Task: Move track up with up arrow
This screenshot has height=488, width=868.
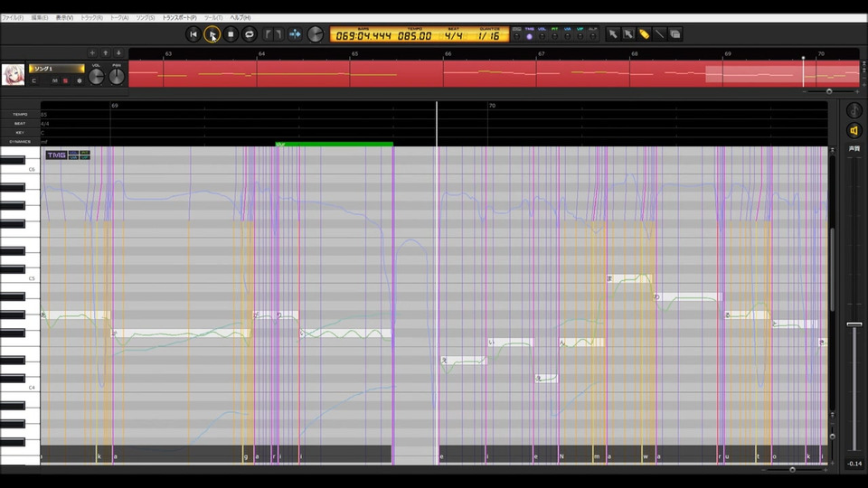Action: [x=105, y=52]
